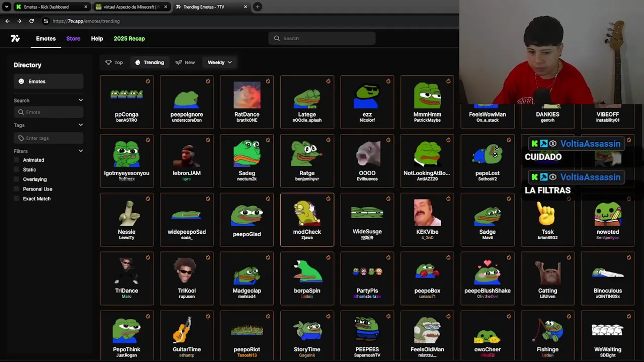This screenshot has height=362, width=644.
Task: Enable the Static filter checkbox
Action: click(x=18, y=169)
